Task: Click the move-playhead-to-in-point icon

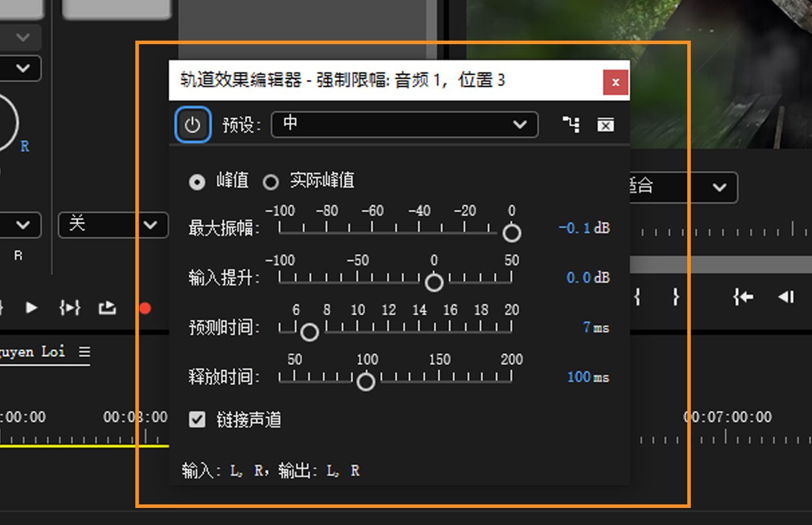Action: (743, 297)
